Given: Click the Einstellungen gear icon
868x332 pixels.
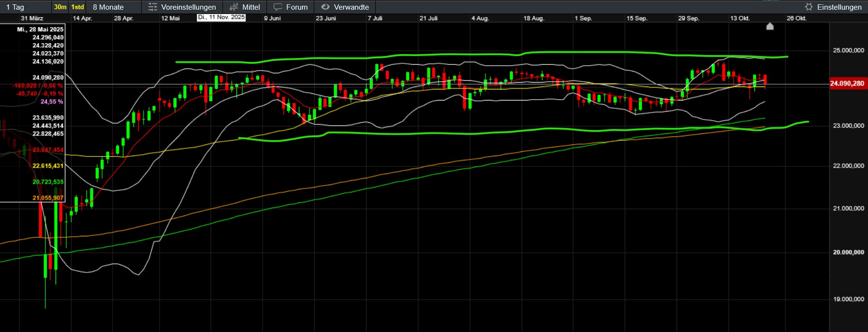Looking at the screenshot, I should (x=809, y=7).
